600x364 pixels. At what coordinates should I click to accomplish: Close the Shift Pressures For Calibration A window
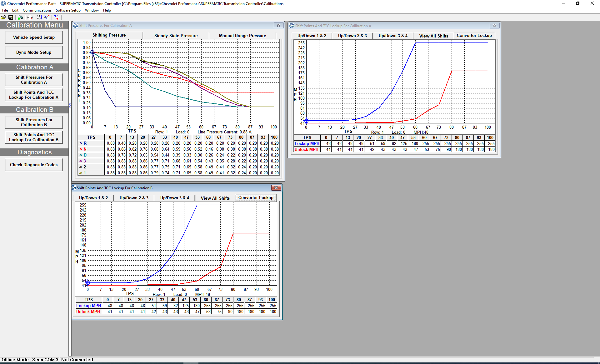coord(278,25)
